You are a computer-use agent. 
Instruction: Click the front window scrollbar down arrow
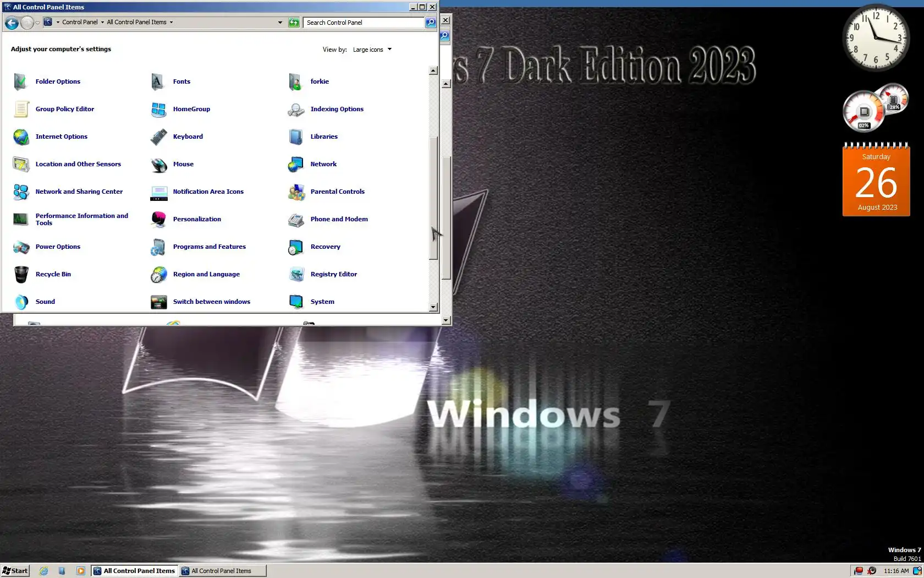433,307
